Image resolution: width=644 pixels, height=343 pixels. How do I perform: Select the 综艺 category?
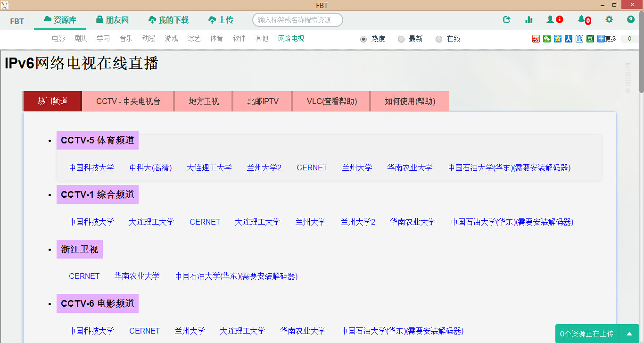(x=194, y=39)
